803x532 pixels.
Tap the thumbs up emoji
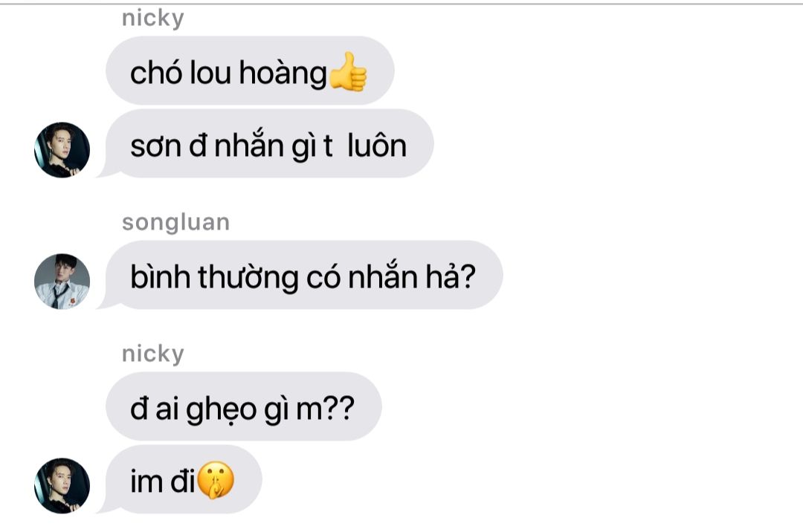coord(348,71)
